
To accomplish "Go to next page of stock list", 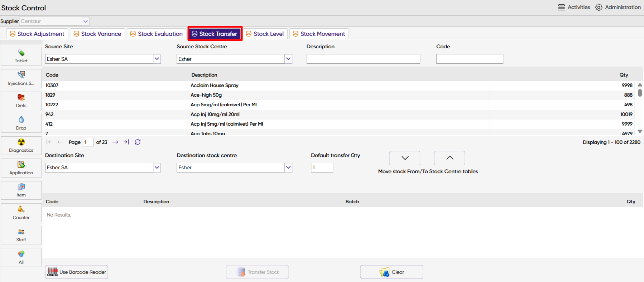I will coord(115,142).
